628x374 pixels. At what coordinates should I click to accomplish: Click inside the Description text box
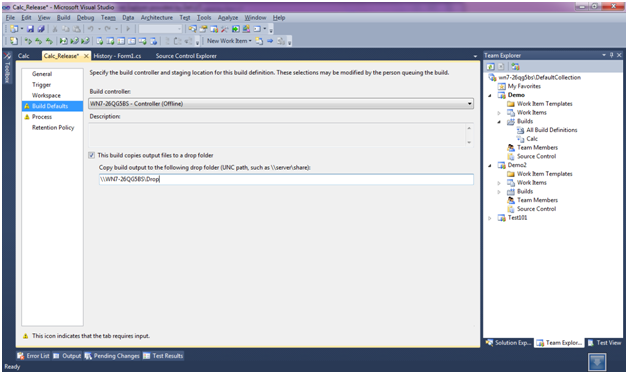click(277, 135)
